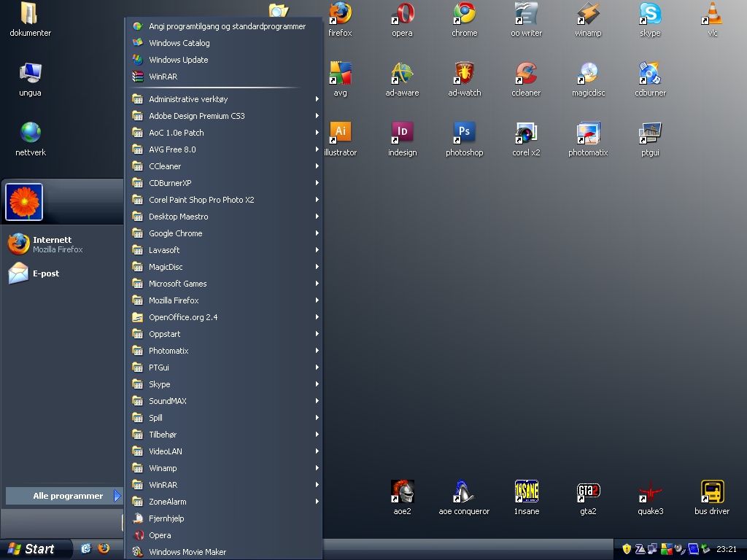Open ad-aware desktop shortcut
Viewport: 747px width, 560px height.
pos(402,79)
